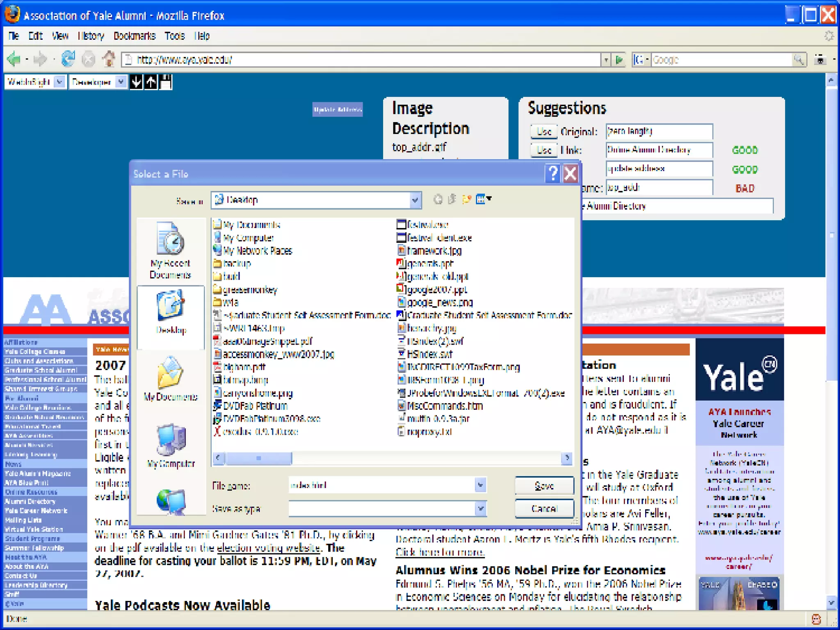Open the Tools menu
This screenshot has height=630, width=840.
click(x=175, y=36)
